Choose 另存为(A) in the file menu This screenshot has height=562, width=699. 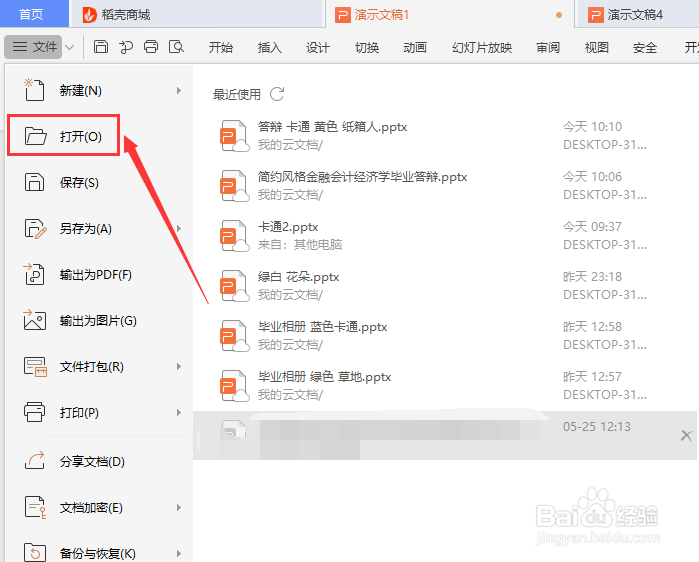(x=99, y=229)
